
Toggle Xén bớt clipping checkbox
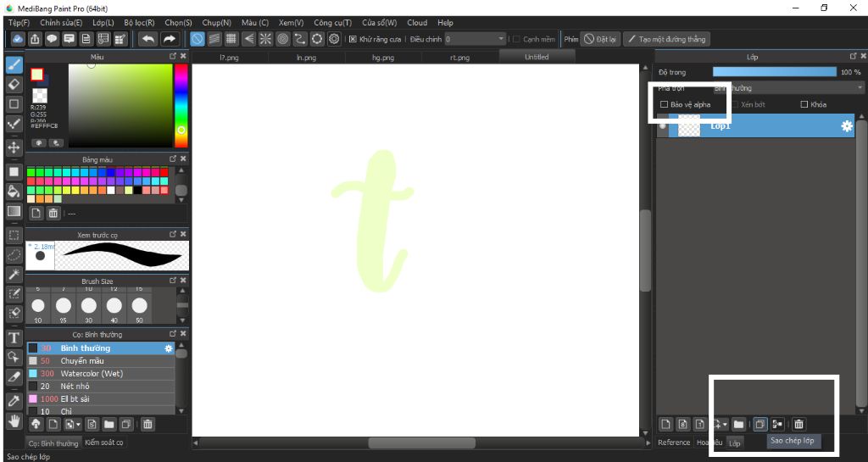click(735, 104)
